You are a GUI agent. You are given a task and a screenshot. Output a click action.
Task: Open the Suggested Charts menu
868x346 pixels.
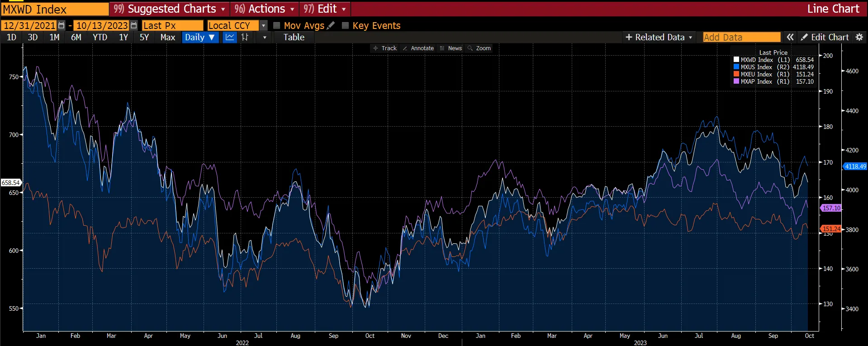pos(169,9)
